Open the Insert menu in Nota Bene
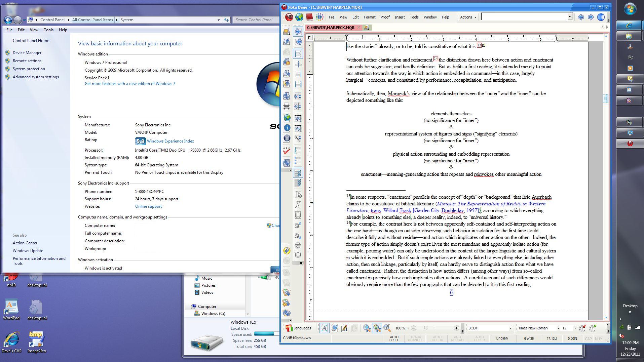Screen dimensions: 644x362 click(400, 17)
